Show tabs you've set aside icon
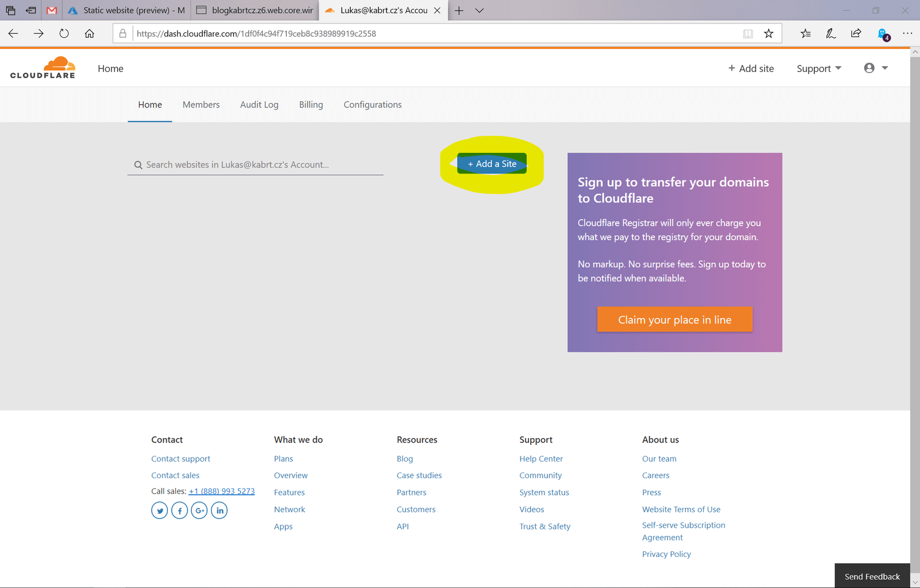This screenshot has height=588, width=920. coord(10,10)
